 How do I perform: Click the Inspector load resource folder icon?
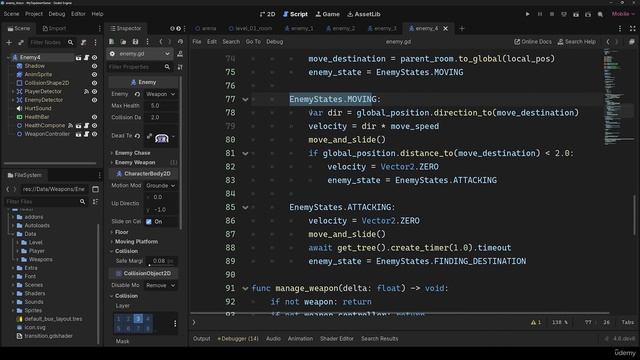click(x=123, y=42)
